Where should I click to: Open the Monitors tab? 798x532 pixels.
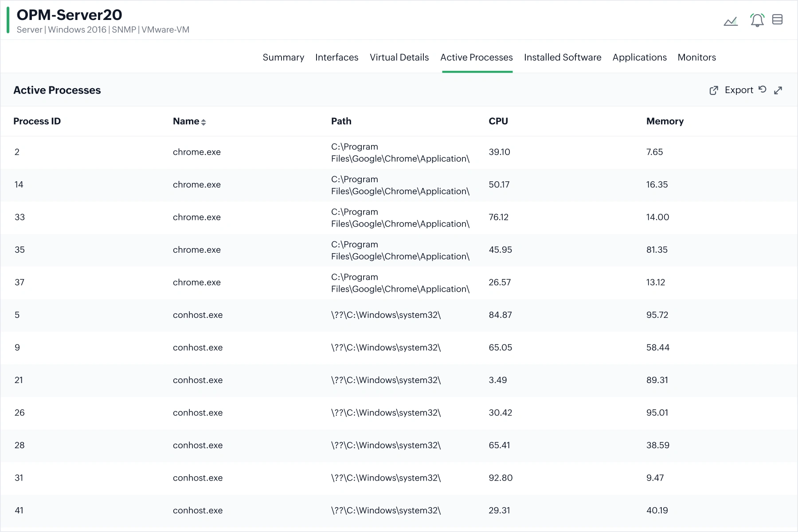(x=696, y=57)
